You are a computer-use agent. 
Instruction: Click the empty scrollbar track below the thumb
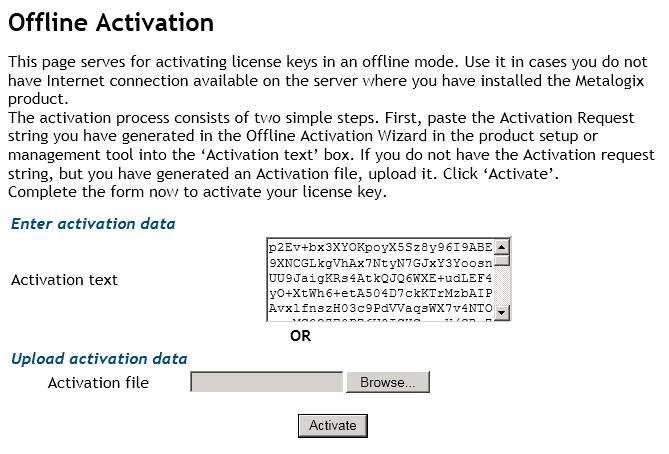503,288
